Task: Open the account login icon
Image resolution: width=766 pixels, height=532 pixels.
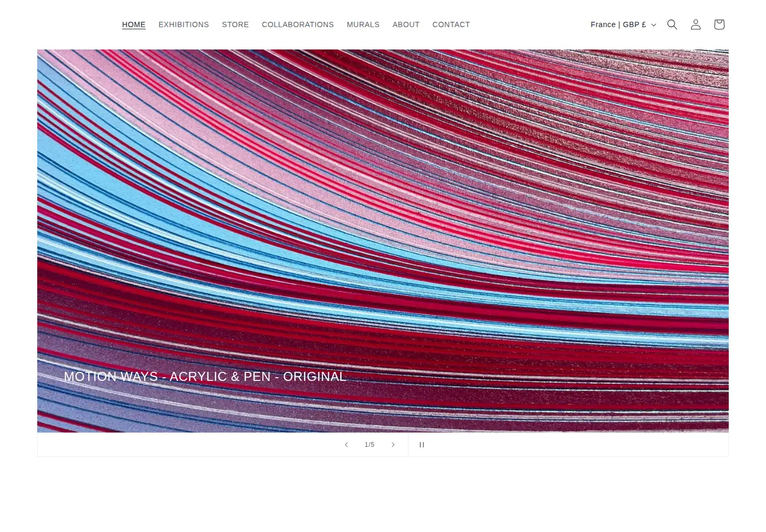Action: (x=696, y=24)
